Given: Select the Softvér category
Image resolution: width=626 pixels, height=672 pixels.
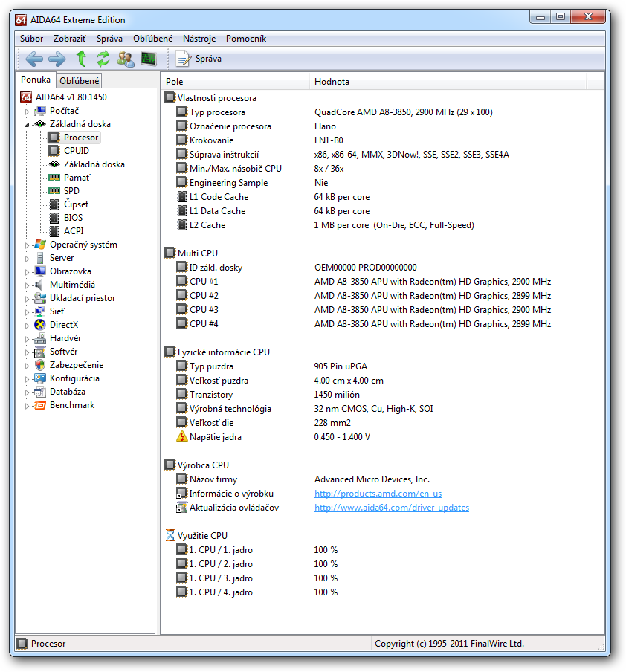Looking at the screenshot, I should [63, 352].
